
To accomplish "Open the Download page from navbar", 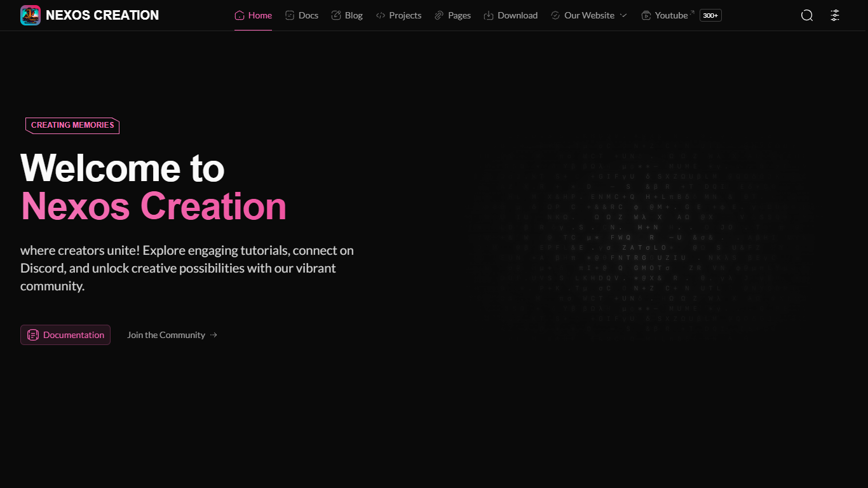I will click(517, 15).
